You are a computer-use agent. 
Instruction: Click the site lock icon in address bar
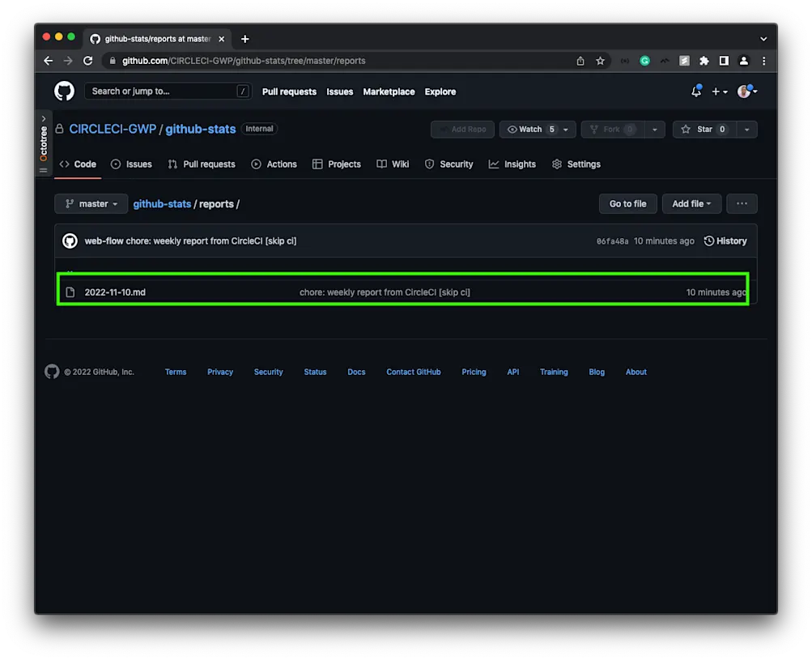tap(113, 61)
